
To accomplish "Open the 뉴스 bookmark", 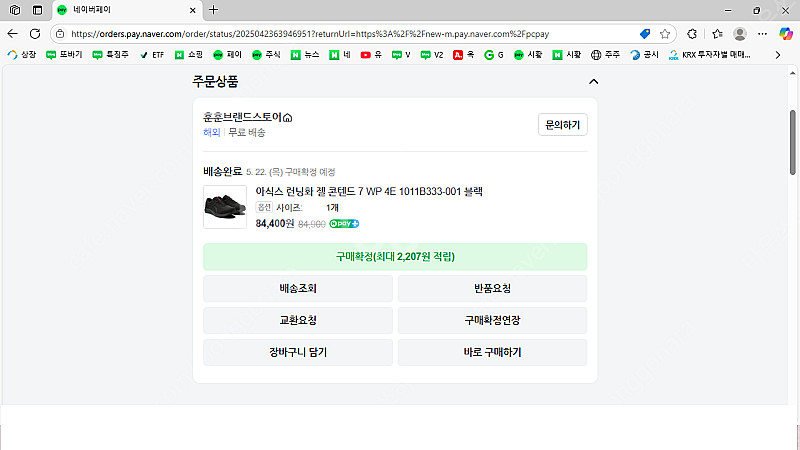I will pos(305,55).
